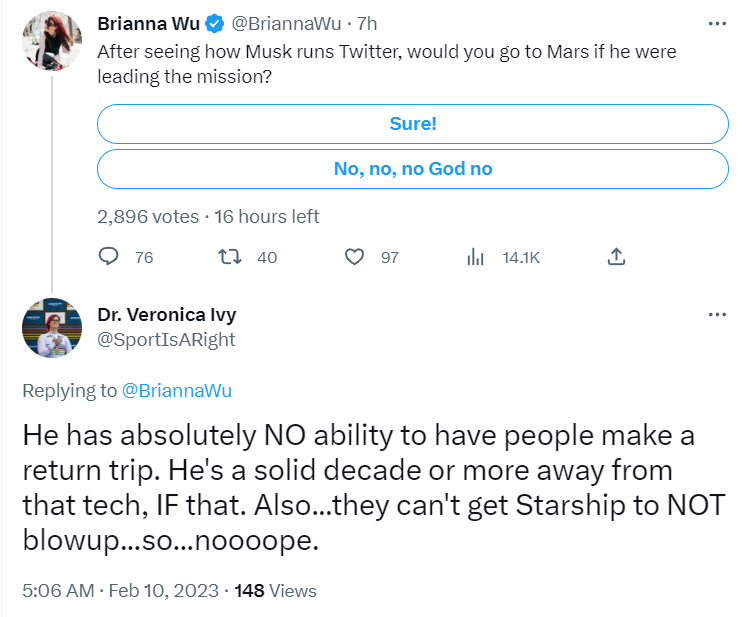Like the poll tweet with heart icon
This screenshot has width=747, height=617.
tap(354, 257)
